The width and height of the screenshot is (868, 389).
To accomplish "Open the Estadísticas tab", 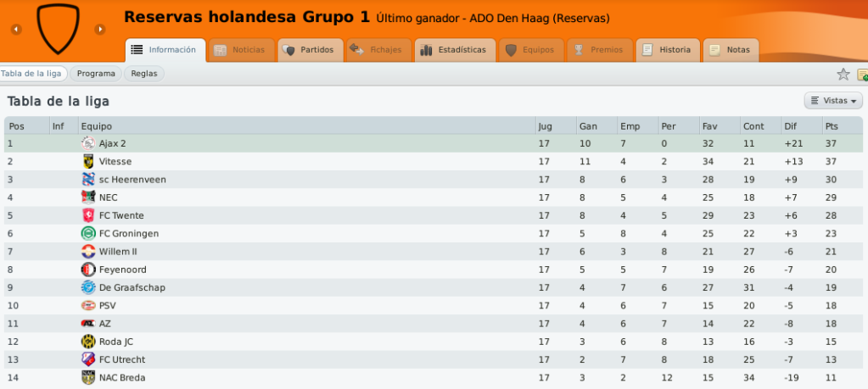I will point(454,50).
